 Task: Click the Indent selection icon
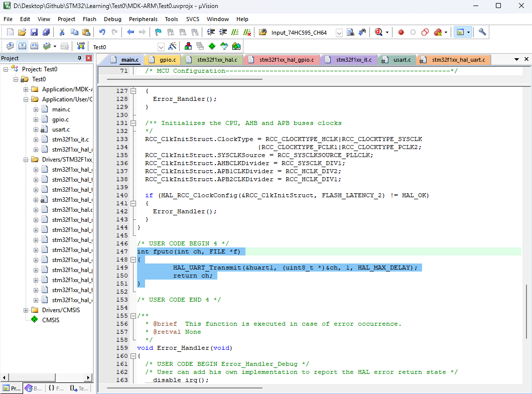(x=211, y=32)
